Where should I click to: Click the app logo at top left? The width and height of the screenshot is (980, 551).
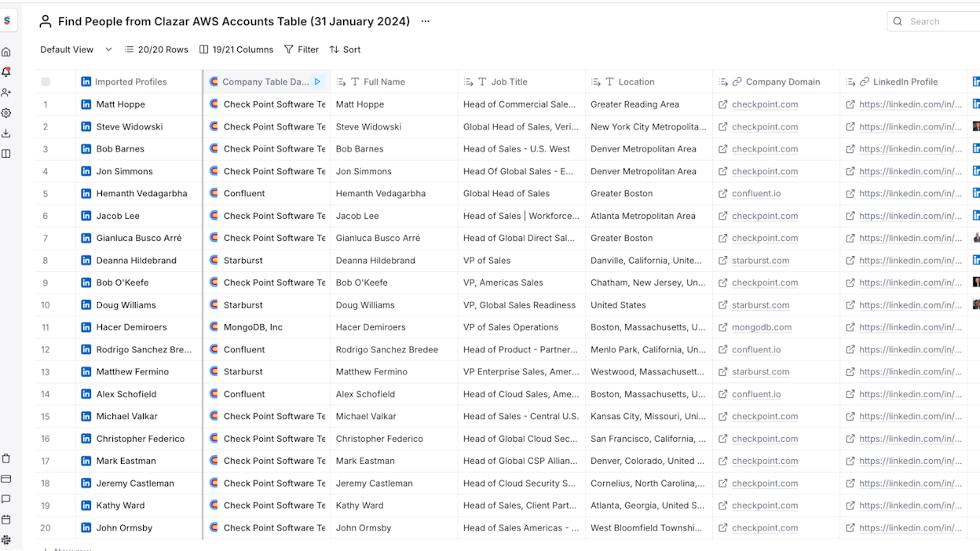(x=7, y=20)
